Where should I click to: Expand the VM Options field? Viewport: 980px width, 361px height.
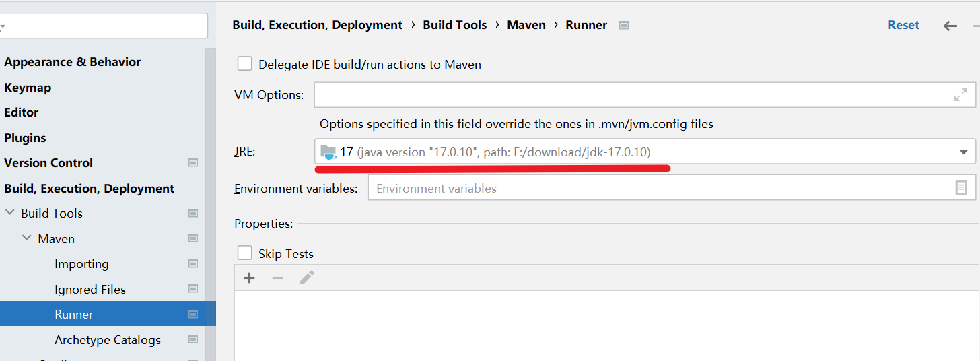pyautogui.click(x=960, y=95)
